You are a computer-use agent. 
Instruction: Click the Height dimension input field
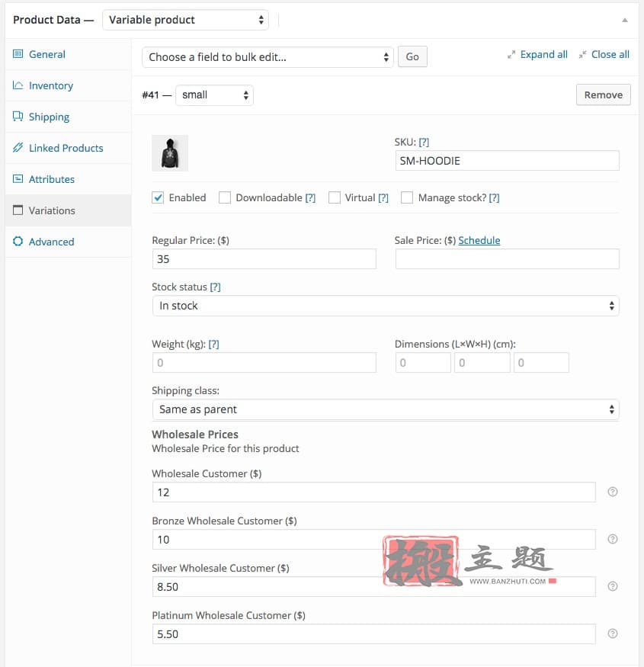[541, 363]
